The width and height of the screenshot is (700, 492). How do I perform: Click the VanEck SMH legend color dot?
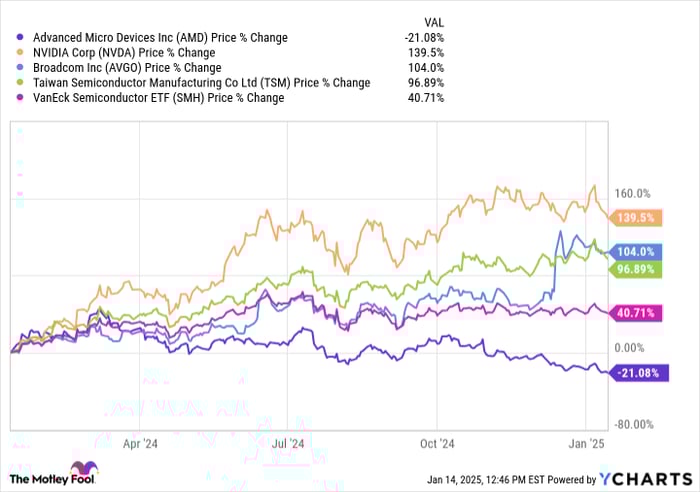tap(14, 98)
